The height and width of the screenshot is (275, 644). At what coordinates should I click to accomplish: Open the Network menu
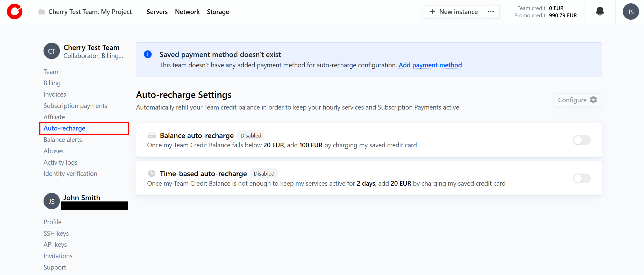point(187,12)
